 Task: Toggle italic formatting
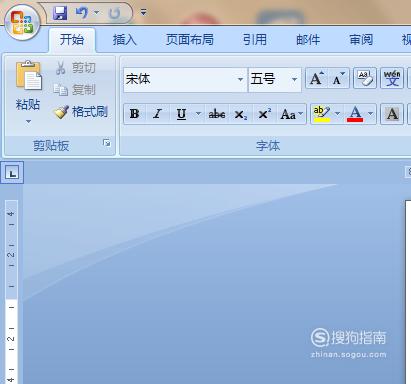[157, 114]
